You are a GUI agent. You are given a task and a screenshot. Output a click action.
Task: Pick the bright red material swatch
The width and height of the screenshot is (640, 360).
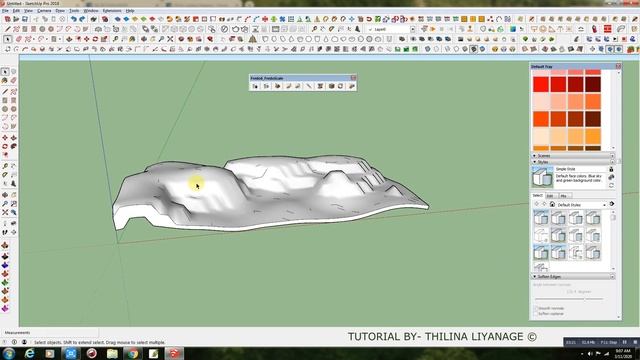(x=541, y=84)
